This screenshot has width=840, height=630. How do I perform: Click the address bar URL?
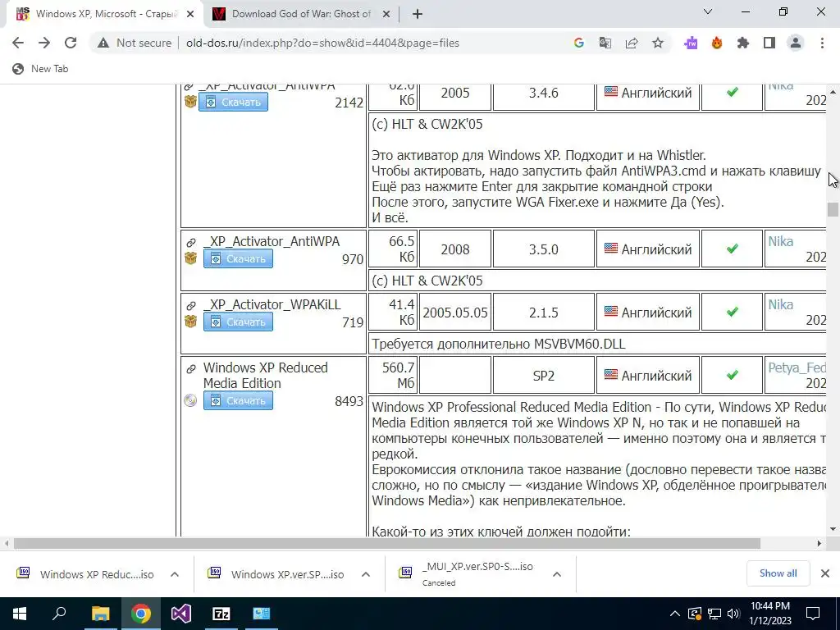(x=322, y=43)
